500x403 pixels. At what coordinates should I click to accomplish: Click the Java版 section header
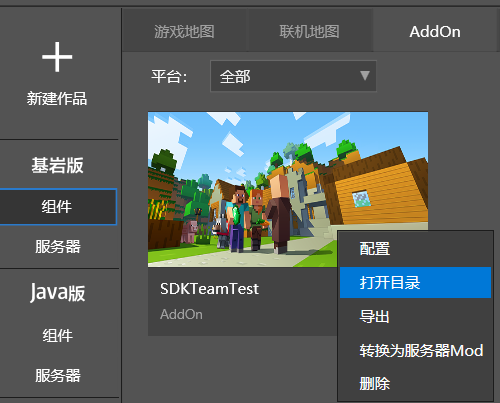[x=57, y=293]
